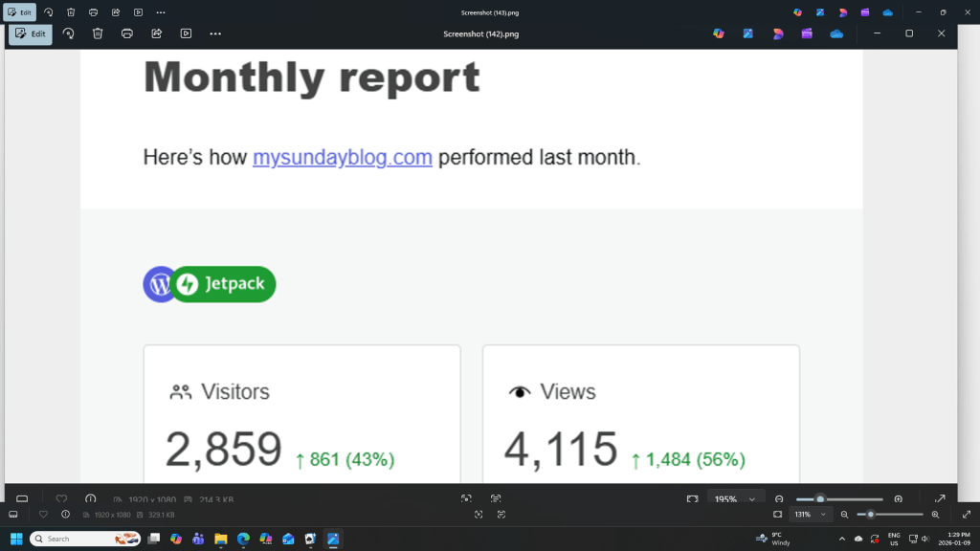Image resolution: width=980 pixels, height=551 pixels.
Task: Open Clipchamp icon in Screenshot (142) title bar
Action: [807, 33]
